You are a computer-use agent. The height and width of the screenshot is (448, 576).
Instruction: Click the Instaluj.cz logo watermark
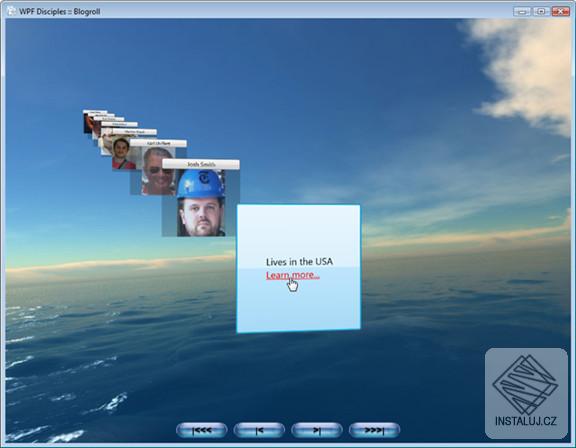click(x=526, y=393)
